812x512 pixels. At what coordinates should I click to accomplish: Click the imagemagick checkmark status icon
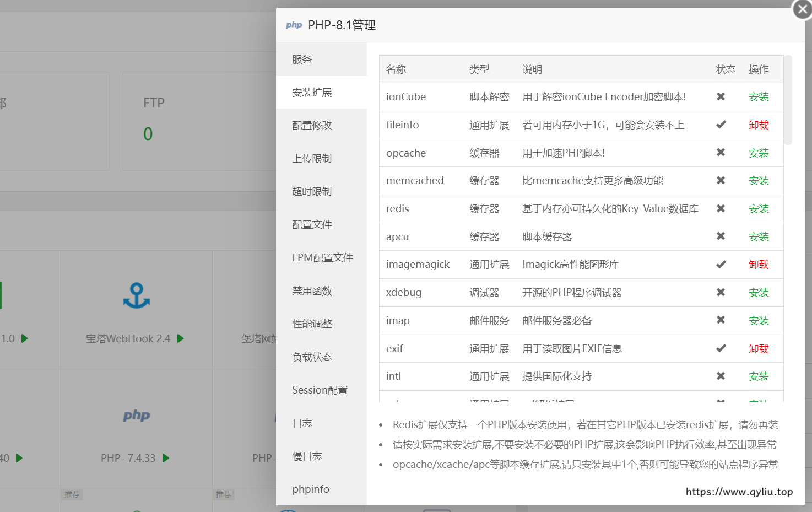(x=721, y=265)
